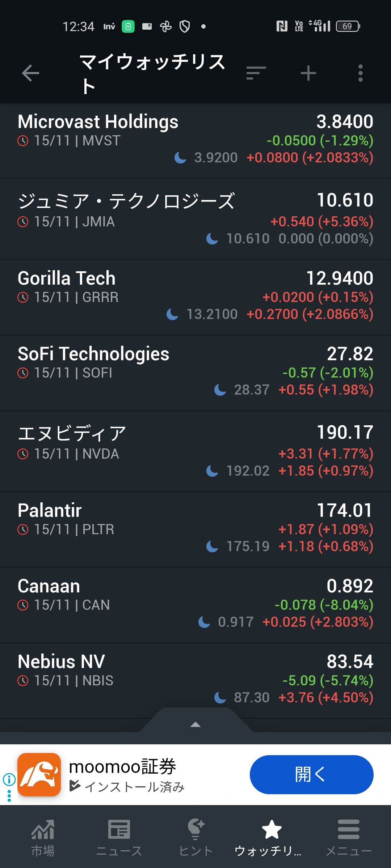Viewport: 391px width, 868px height.
Task: Tap the back arrow icon
Action: click(30, 73)
